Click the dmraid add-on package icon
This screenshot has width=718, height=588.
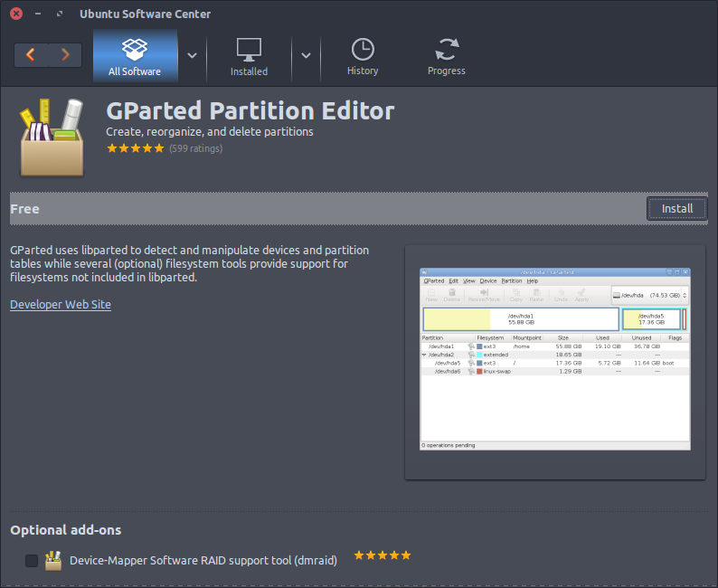[x=53, y=561]
